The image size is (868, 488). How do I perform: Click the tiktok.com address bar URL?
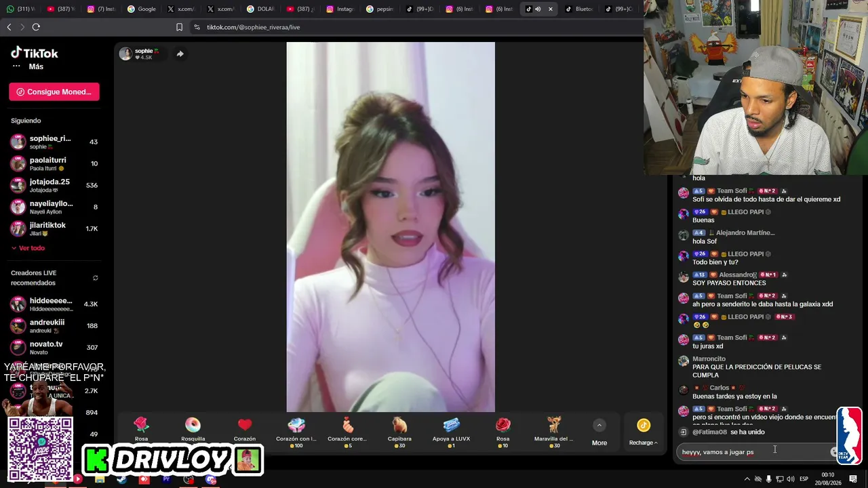pyautogui.click(x=253, y=27)
